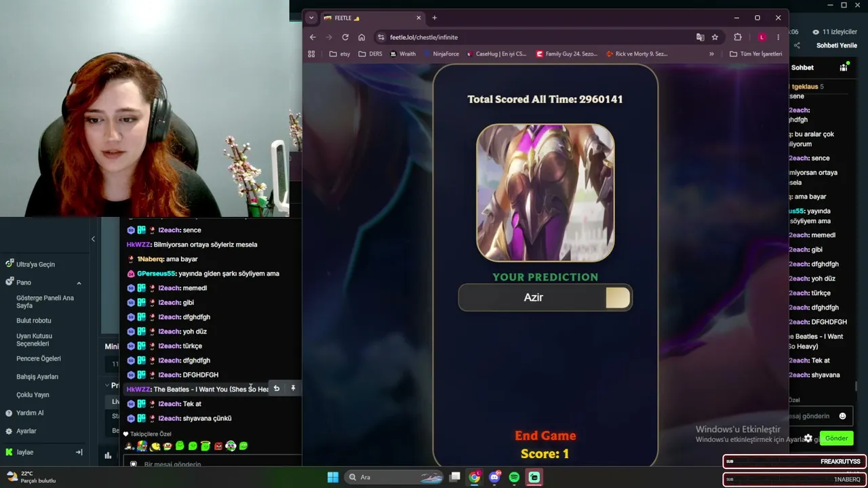Open the Windows Start menu
The width and height of the screenshot is (868, 488).
(x=333, y=477)
